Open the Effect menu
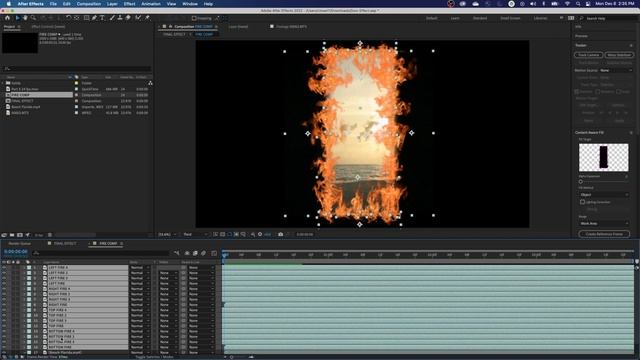The height and width of the screenshot is (360, 640). coord(129,4)
